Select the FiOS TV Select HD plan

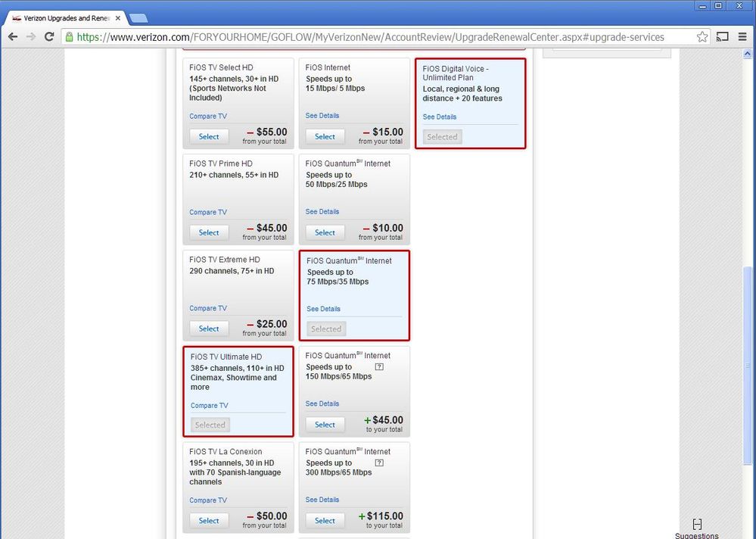[209, 136]
